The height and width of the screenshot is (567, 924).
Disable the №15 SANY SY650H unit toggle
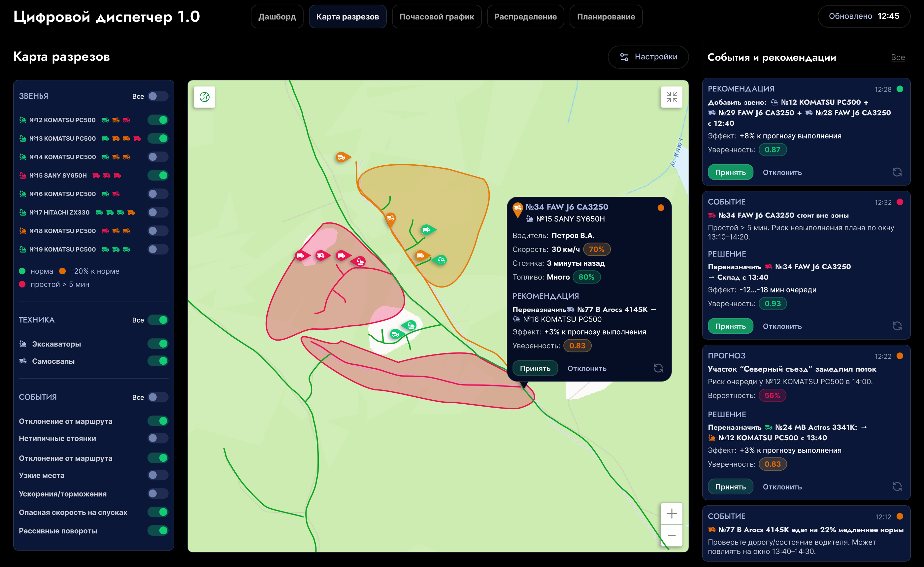[x=158, y=175]
